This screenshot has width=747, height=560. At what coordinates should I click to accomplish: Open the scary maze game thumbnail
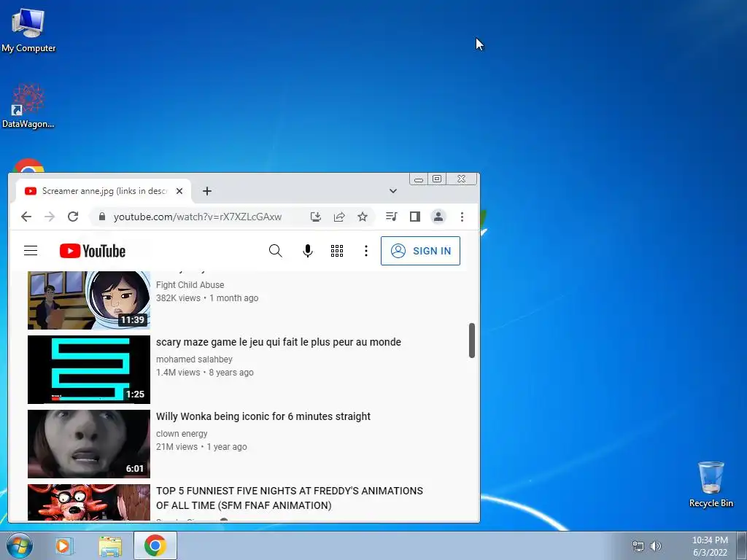[88, 370]
